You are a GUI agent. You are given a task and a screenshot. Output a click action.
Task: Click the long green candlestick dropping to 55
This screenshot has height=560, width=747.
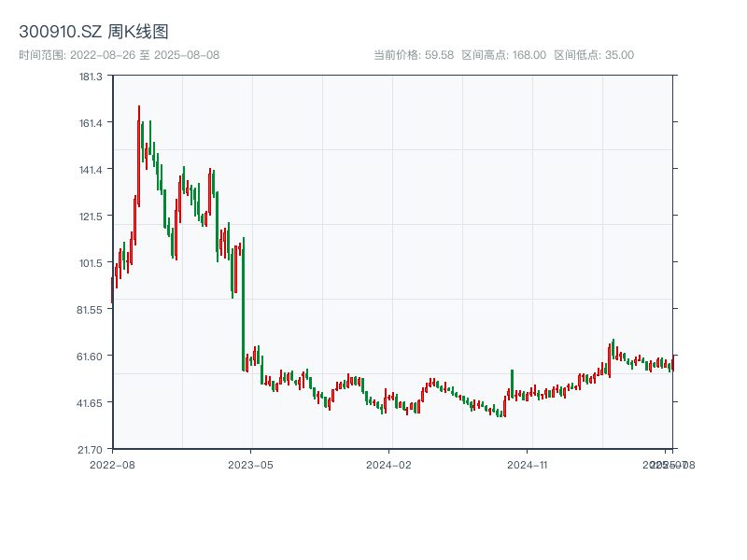click(244, 305)
